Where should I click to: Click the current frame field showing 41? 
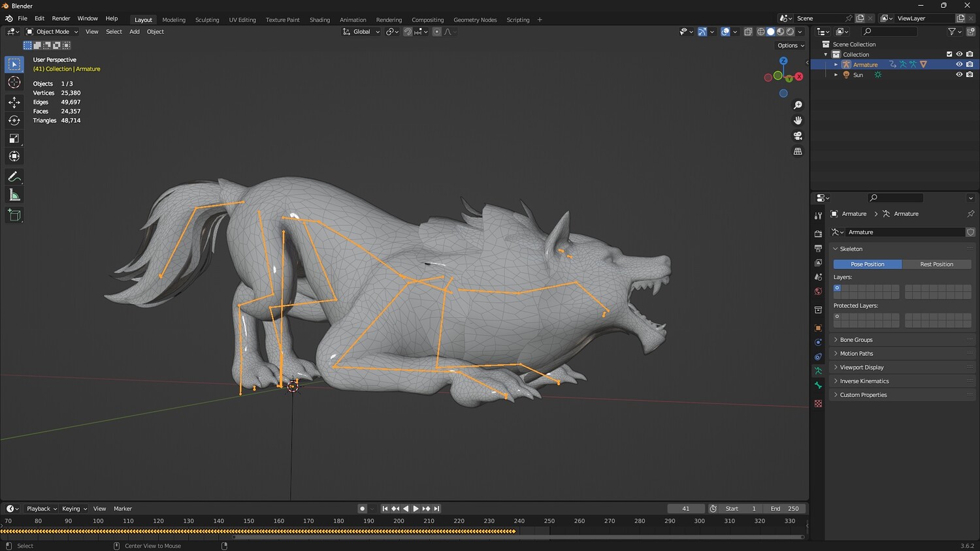(686, 509)
